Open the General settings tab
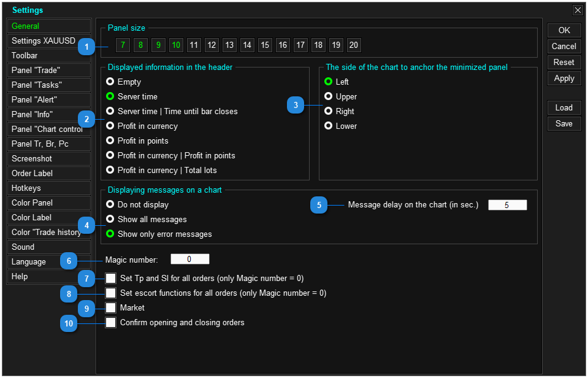588x378 pixels. [49, 26]
